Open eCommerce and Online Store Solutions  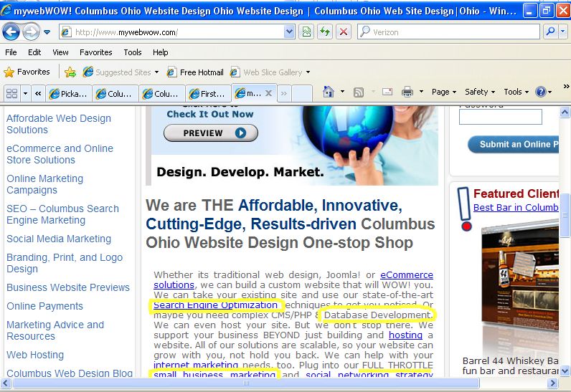point(60,154)
